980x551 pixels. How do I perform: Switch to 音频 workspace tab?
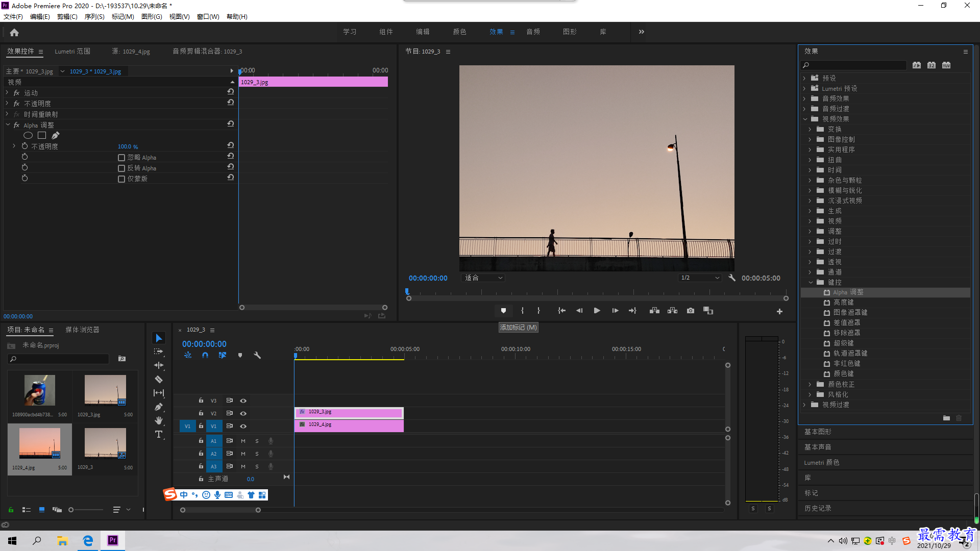533,32
